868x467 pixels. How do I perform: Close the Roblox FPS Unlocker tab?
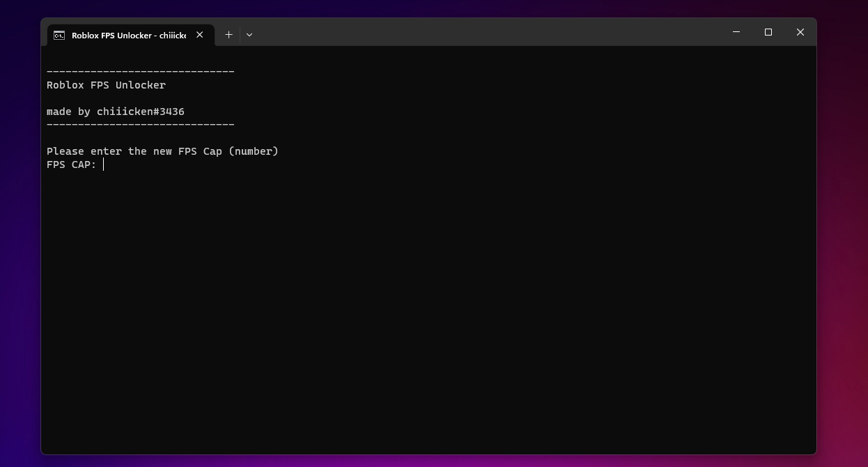click(x=200, y=35)
